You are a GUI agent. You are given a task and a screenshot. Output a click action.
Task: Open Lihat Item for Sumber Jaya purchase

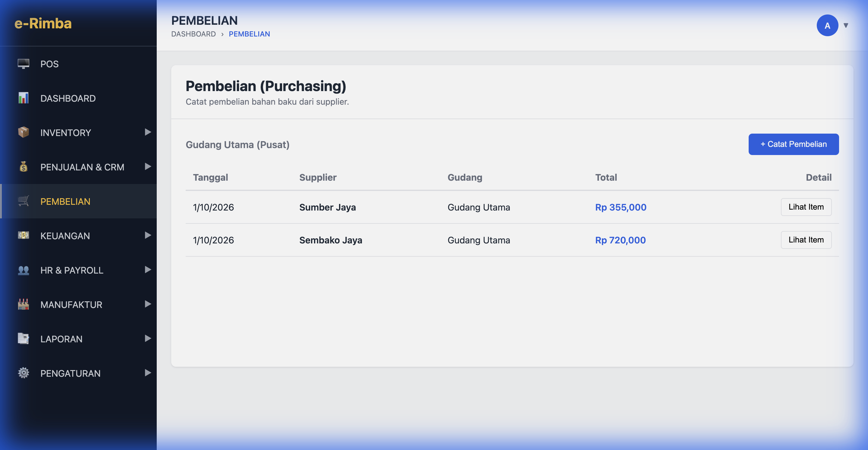click(x=806, y=207)
